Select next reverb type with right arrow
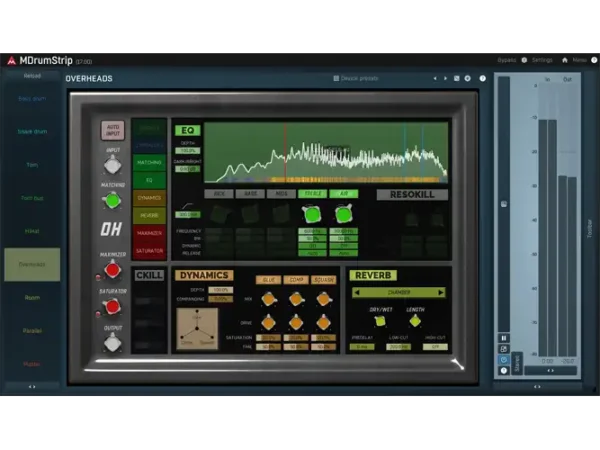This screenshot has width=600, height=450. (440, 292)
